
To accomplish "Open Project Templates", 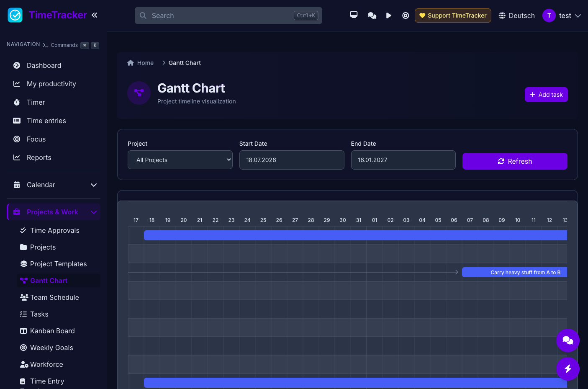I will tap(59, 264).
